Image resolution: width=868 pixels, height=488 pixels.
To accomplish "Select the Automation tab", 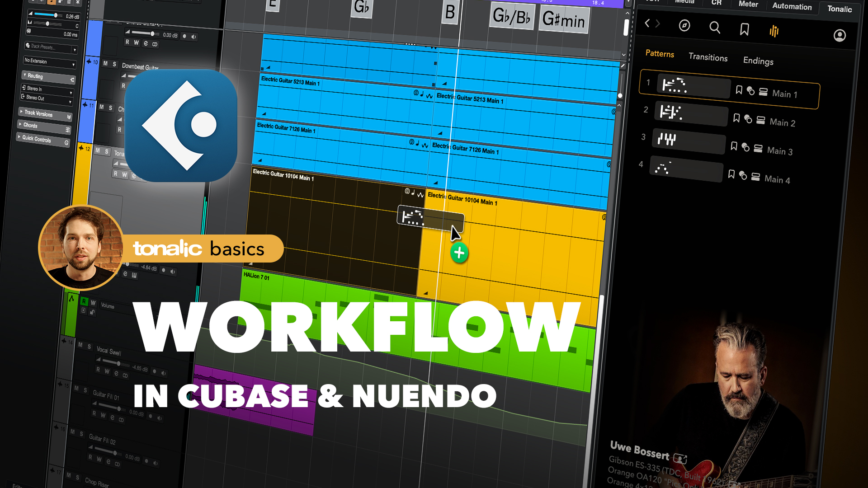I will (792, 6).
